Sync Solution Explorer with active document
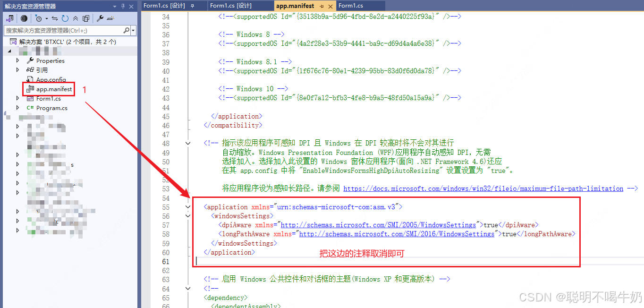Image resolution: width=644 pixels, height=308 pixels. (x=55, y=18)
